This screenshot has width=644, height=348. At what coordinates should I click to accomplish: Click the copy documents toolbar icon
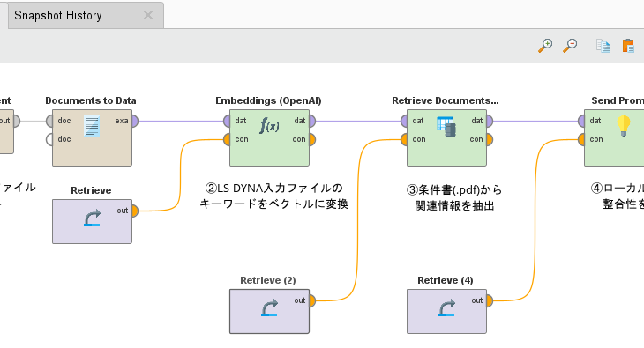tap(603, 46)
